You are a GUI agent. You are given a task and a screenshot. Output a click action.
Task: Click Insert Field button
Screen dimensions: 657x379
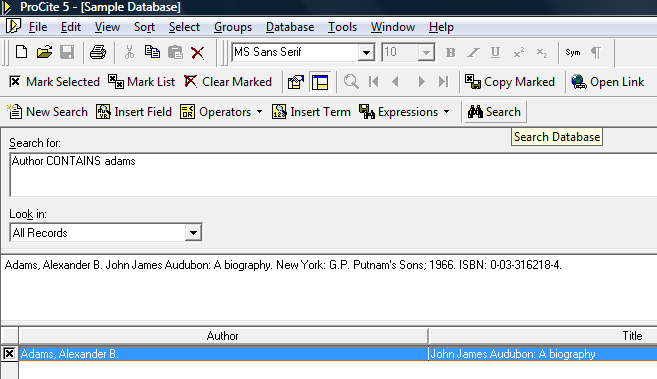point(134,112)
